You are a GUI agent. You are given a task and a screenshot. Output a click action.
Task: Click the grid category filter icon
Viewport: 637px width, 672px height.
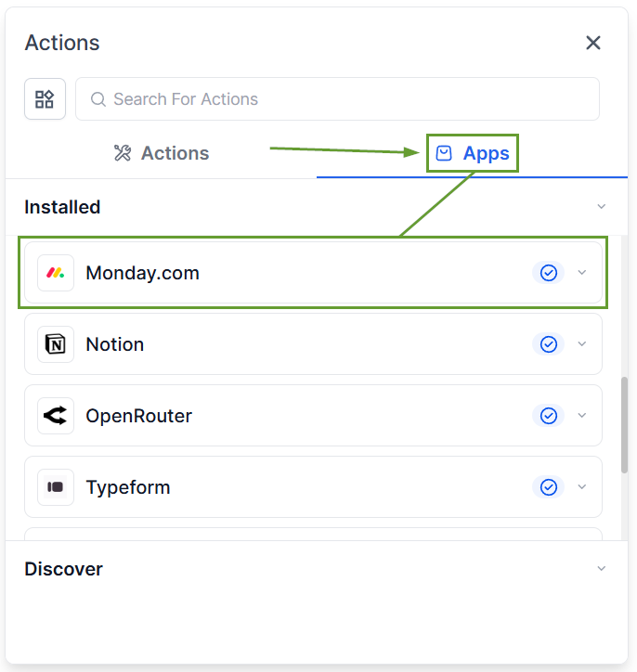pyautogui.click(x=45, y=99)
